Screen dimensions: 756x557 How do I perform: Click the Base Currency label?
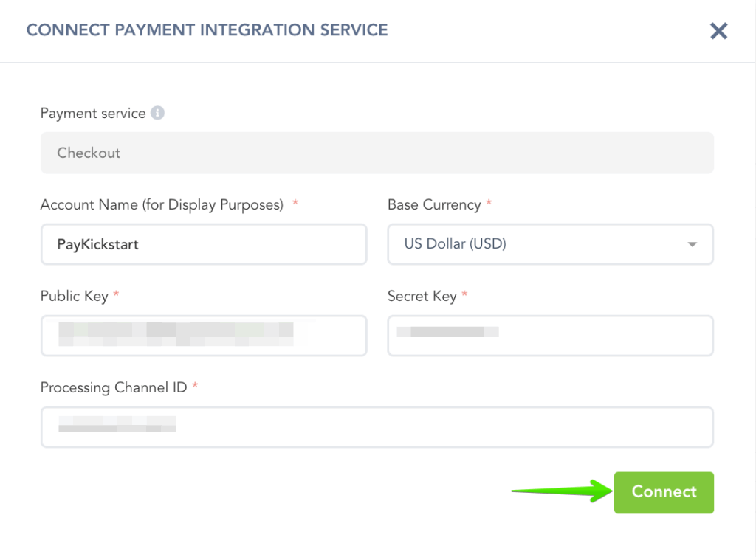(434, 205)
